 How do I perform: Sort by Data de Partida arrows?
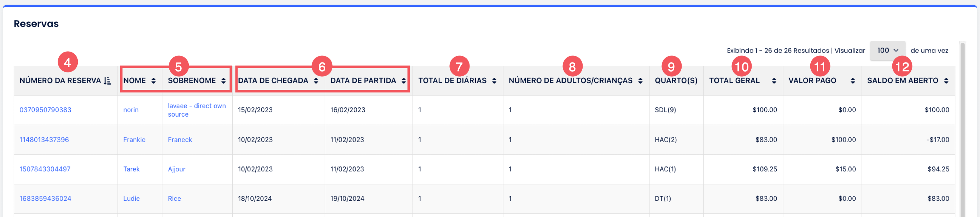coord(404,81)
